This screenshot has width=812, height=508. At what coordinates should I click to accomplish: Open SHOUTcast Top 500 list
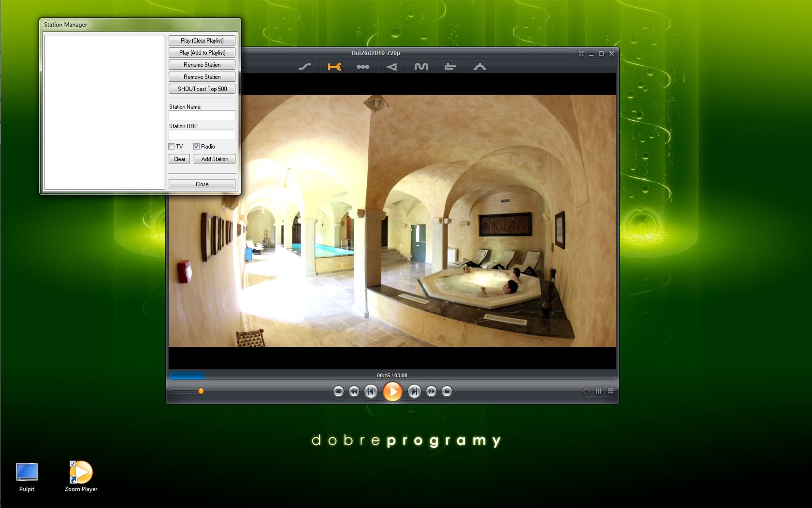202,89
